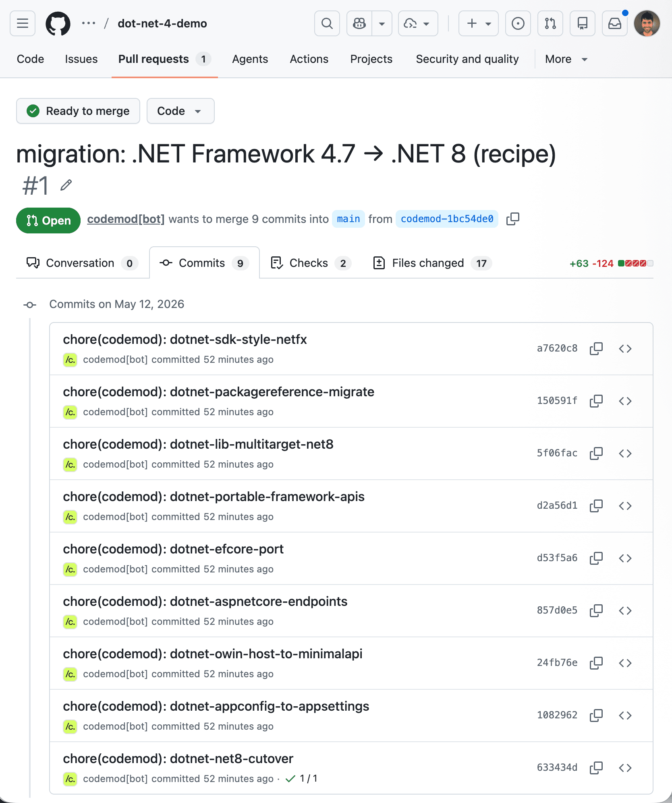
Task: View your issues icon
Action: (x=518, y=23)
